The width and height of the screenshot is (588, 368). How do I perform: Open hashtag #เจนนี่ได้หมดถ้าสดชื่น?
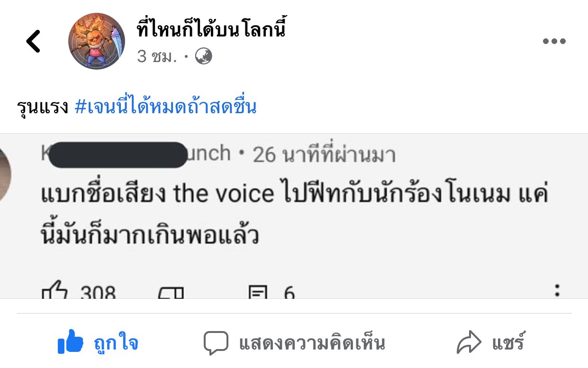[x=165, y=107]
